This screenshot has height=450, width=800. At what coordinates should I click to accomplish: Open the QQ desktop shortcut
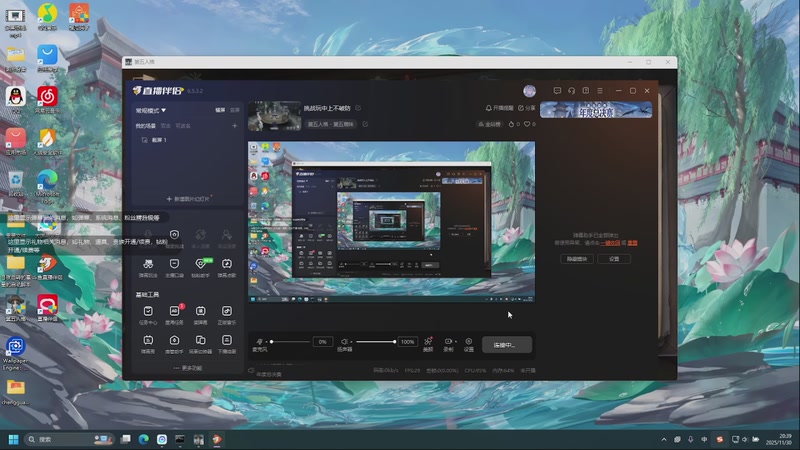coord(15,99)
